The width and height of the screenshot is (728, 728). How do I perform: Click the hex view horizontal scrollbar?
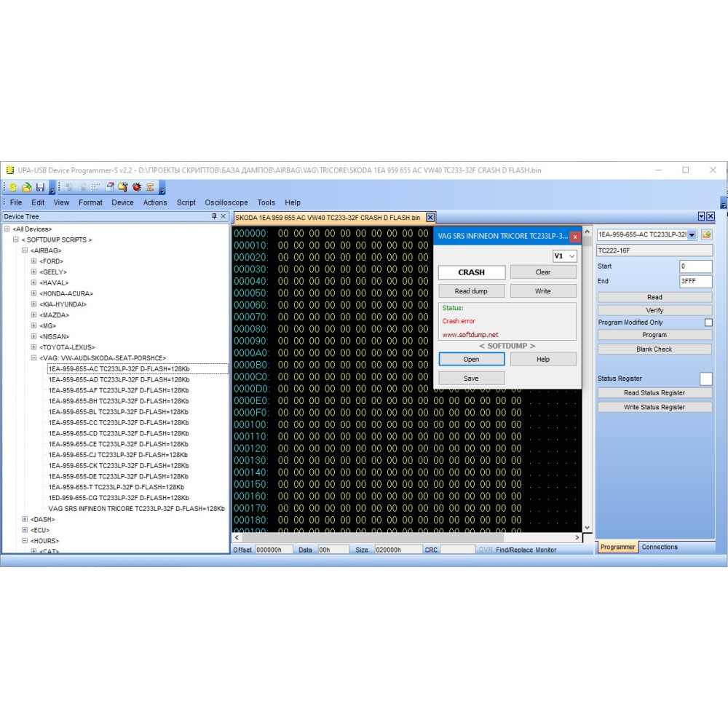coord(406,538)
